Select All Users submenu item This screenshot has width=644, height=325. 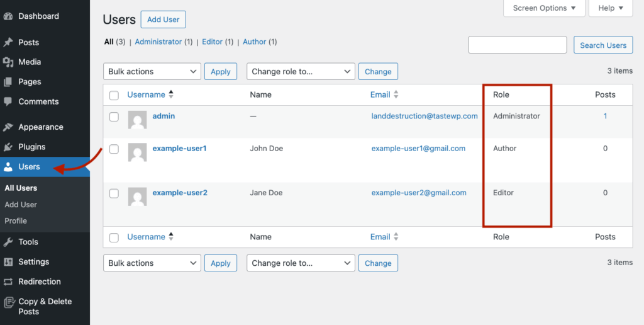tap(21, 188)
